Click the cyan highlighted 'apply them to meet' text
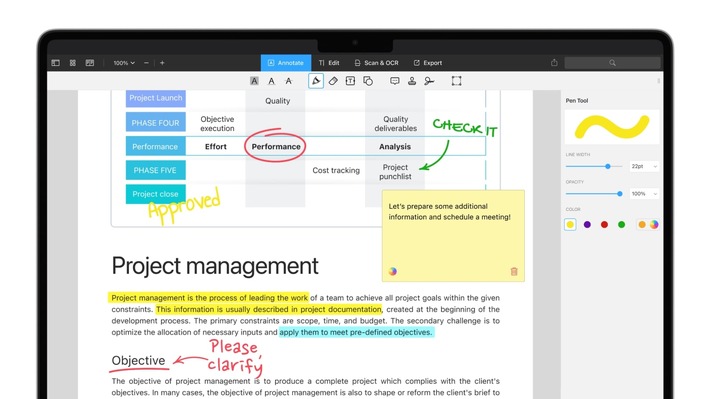Screen dimensions: 710x399 [356, 332]
